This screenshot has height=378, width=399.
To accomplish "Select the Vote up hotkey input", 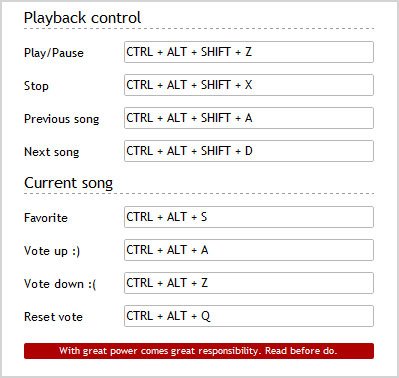I will pyautogui.click(x=249, y=250).
